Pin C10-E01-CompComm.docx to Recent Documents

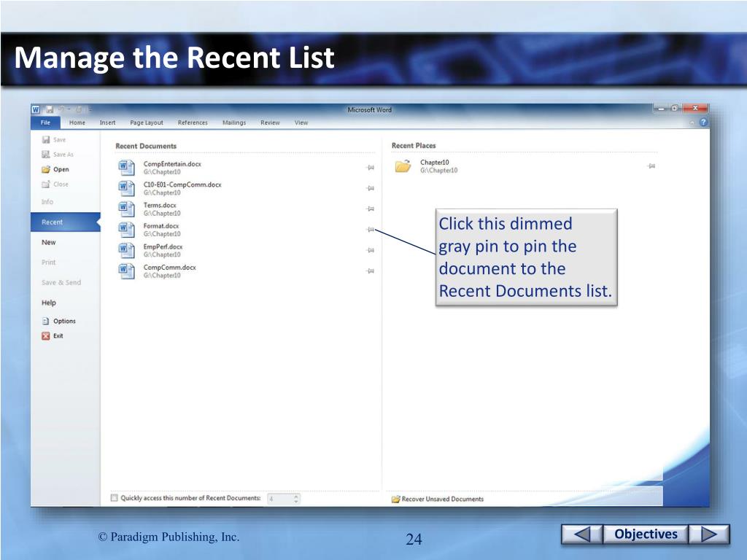tap(370, 188)
